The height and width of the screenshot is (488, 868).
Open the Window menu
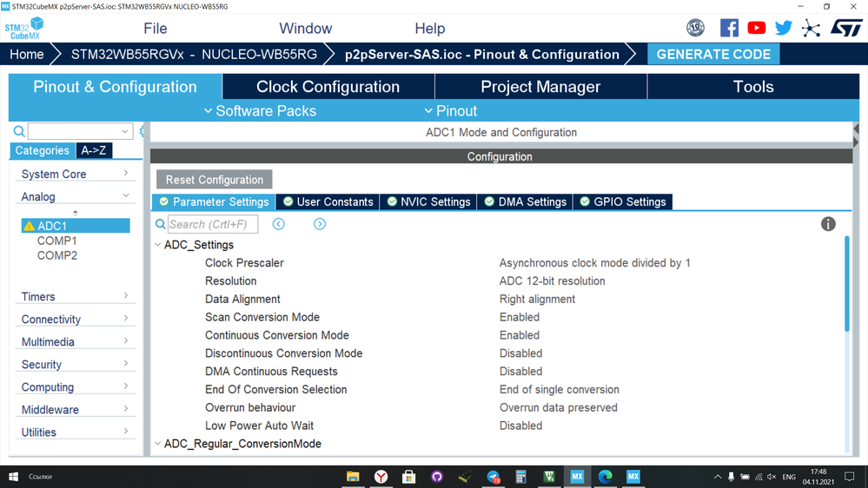click(306, 28)
